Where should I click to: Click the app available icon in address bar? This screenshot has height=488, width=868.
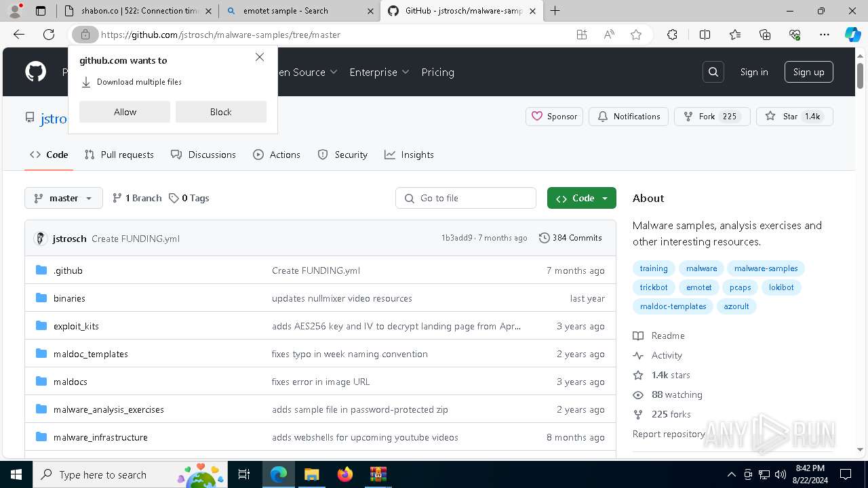click(582, 35)
